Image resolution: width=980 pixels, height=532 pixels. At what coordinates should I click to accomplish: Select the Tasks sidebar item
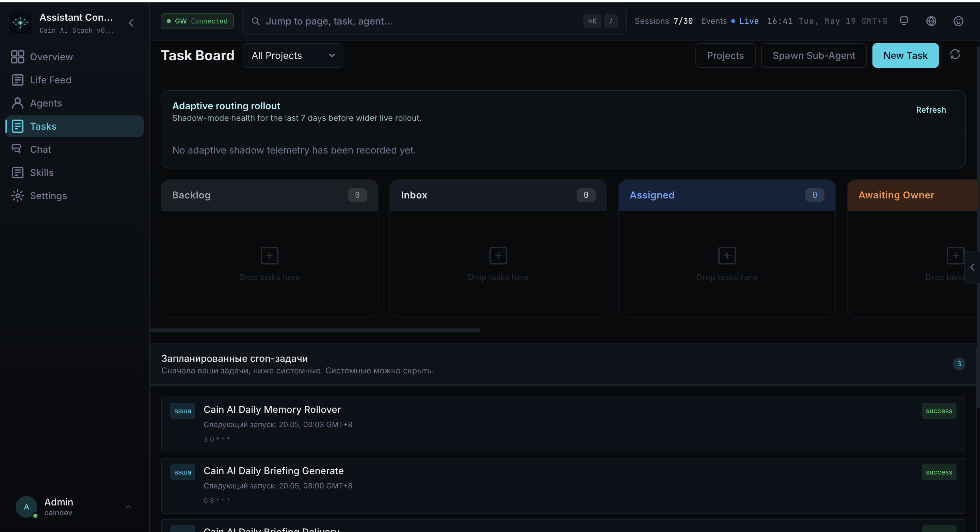pyautogui.click(x=75, y=126)
